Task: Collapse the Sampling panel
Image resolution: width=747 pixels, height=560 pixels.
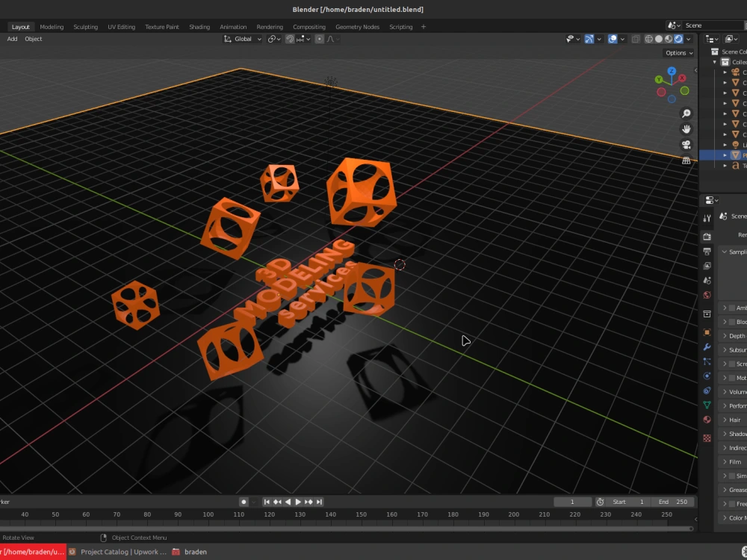Action: pos(725,252)
